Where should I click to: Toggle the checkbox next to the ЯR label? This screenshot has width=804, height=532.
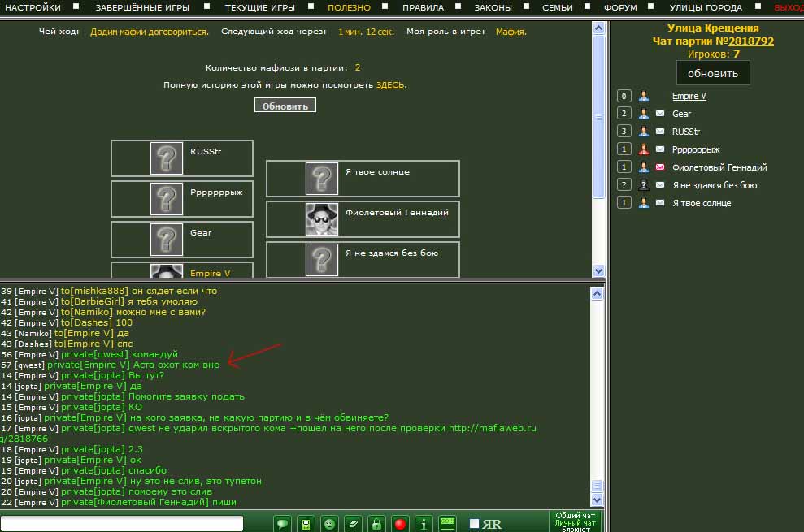[x=475, y=524]
